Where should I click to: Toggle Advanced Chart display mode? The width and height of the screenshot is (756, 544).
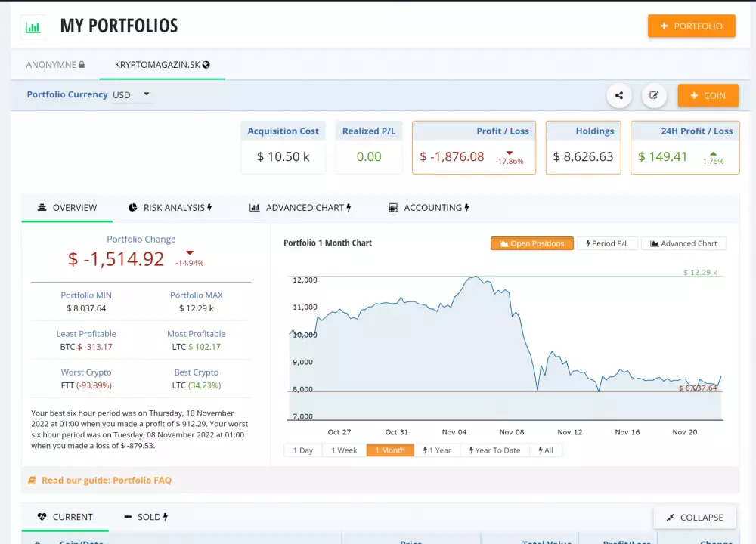683,243
